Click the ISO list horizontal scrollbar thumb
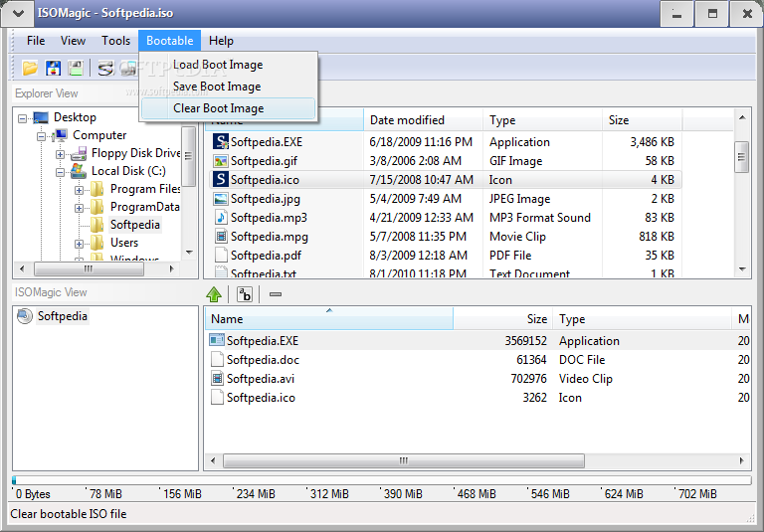 404,460
